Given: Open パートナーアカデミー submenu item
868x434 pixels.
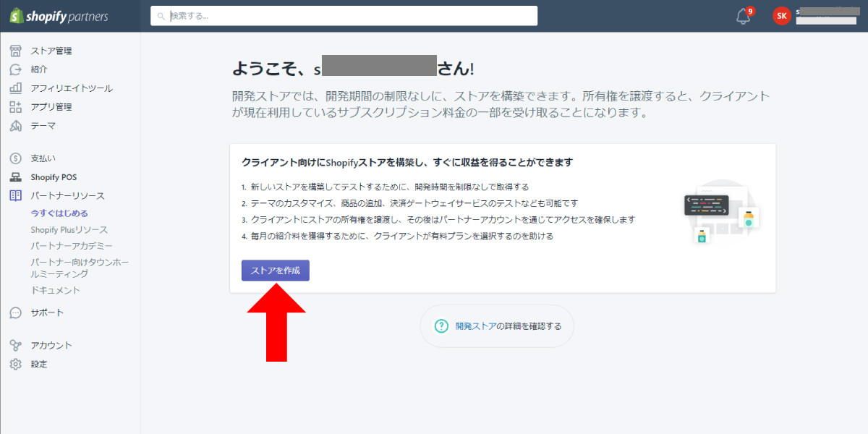Looking at the screenshot, I should [x=72, y=246].
